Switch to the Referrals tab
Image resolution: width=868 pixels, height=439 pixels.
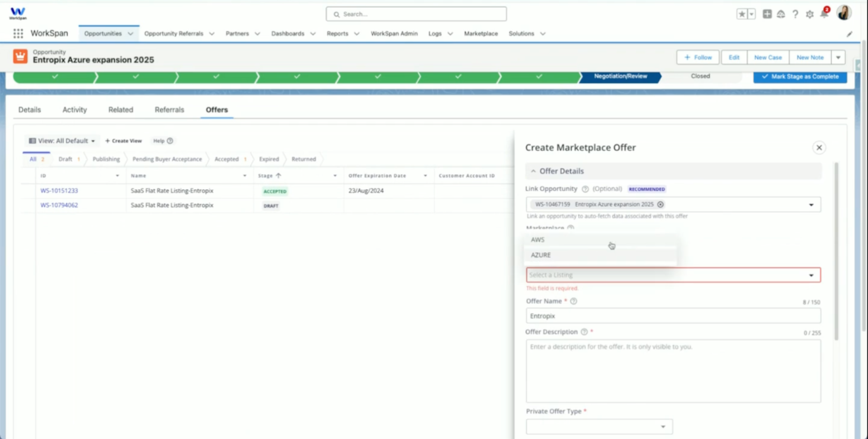tap(169, 110)
